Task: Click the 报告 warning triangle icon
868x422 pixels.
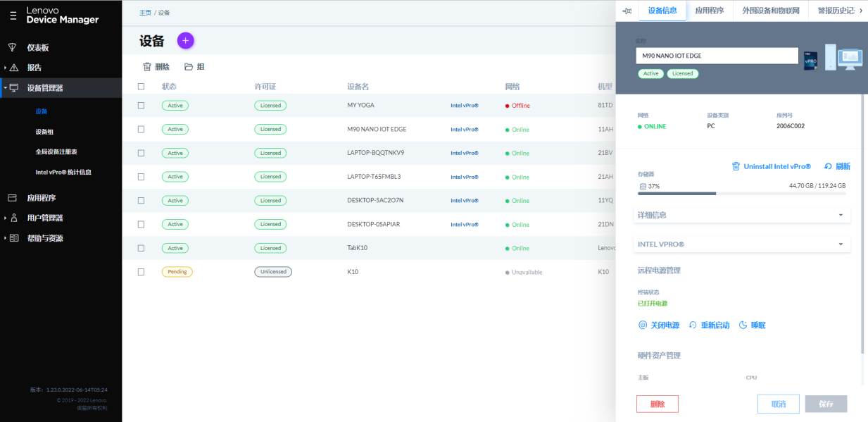Action: coord(13,68)
